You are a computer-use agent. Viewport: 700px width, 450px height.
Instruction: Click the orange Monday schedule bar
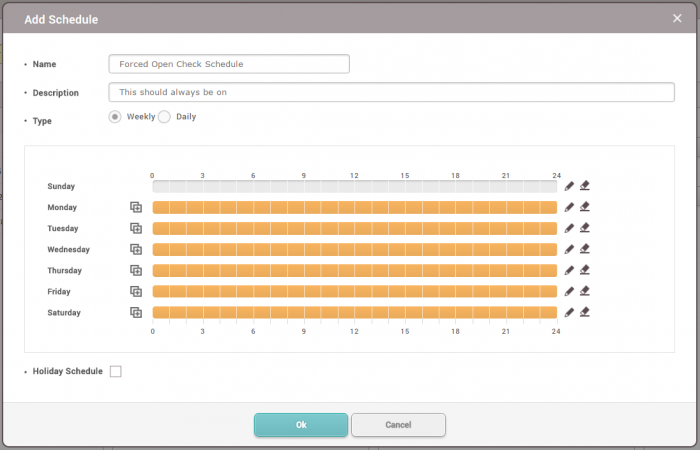[x=354, y=207]
